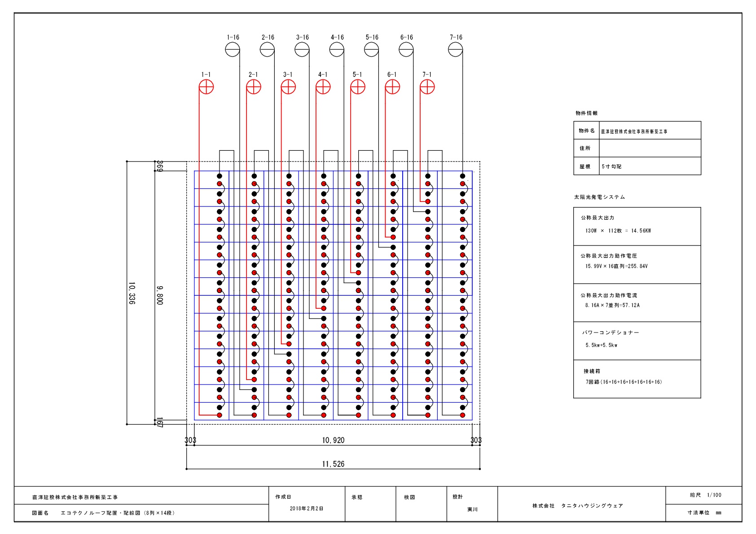
Task: Click the black negative terminal symbol 7-16
Action: [456, 49]
